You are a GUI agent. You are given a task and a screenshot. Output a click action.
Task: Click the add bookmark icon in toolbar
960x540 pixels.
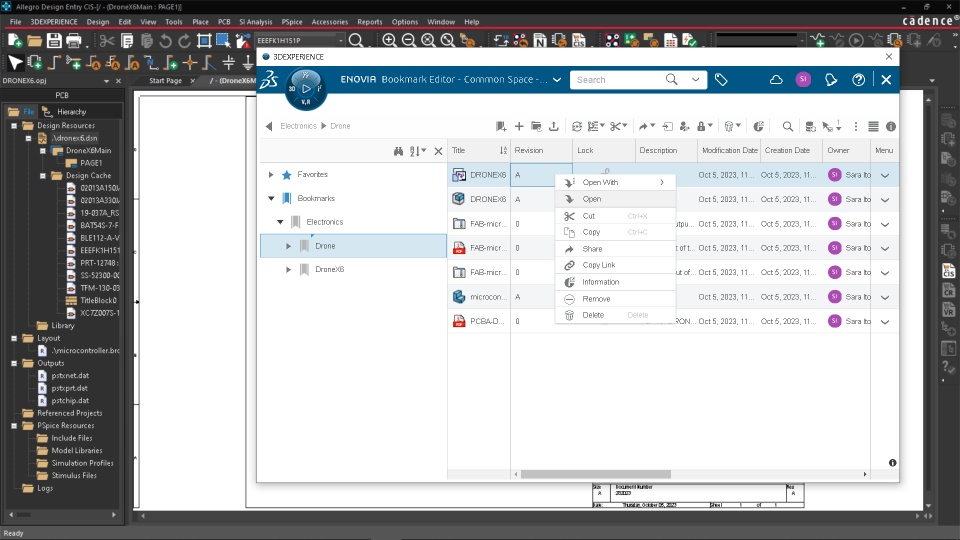[501, 126]
